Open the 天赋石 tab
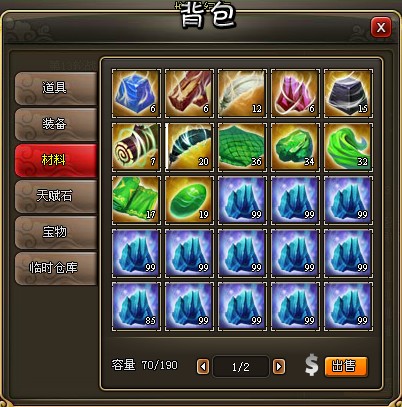 pyautogui.click(x=56, y=196)
